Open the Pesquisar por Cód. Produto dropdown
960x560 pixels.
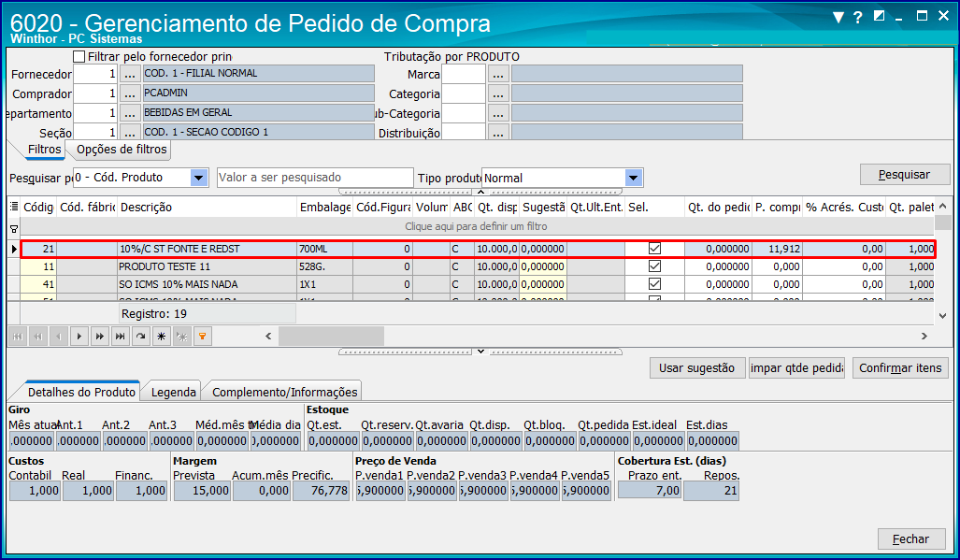[x=198, y=178]
